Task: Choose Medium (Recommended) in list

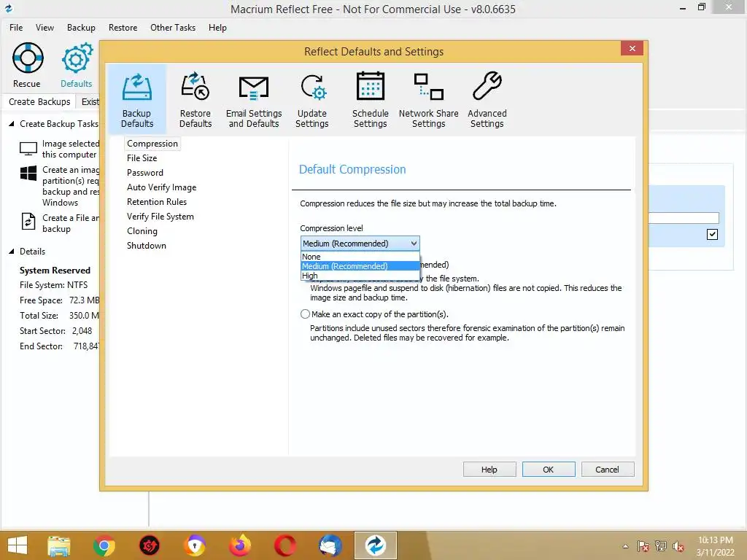Action: coord(360,266)
